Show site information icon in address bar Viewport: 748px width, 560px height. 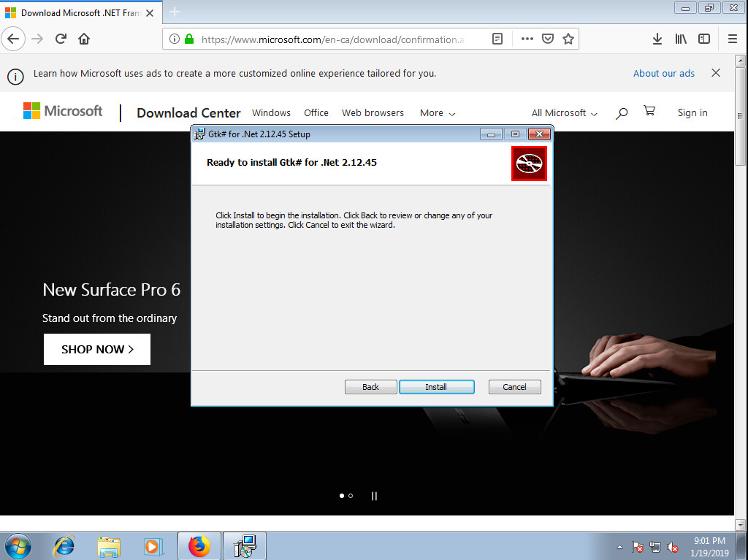coord(175,39)
